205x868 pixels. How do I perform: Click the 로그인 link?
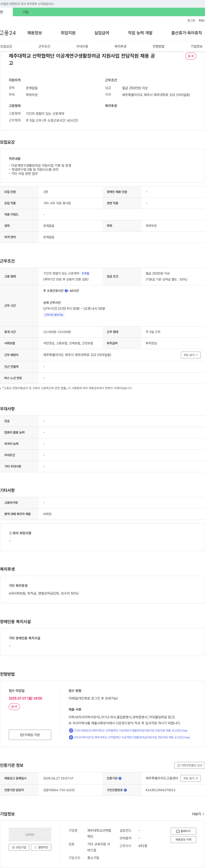[191, 20]
